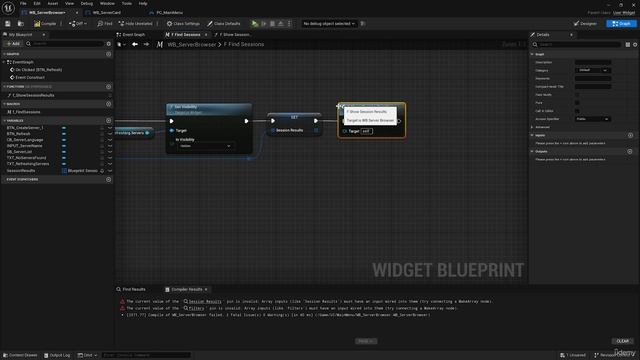The width and height of the screenshot is (640, 360).
Task: Compile the blueprint
Action: click(x=45, y=24)
